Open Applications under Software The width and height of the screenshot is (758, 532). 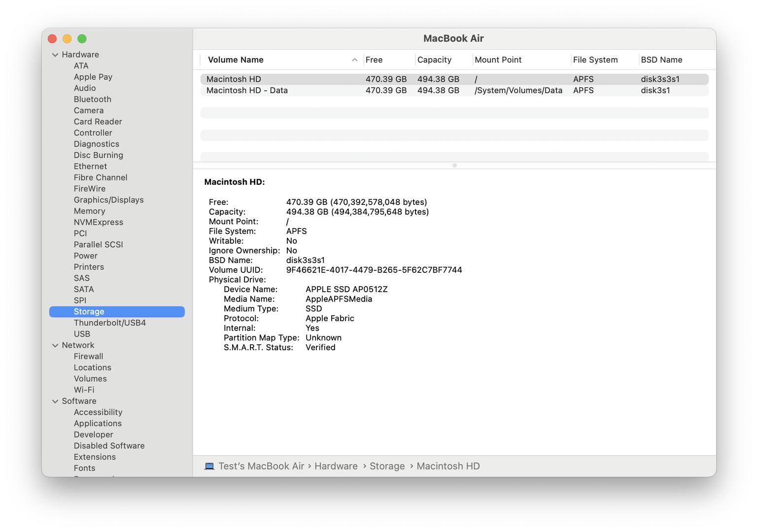[x=98, y=423]
